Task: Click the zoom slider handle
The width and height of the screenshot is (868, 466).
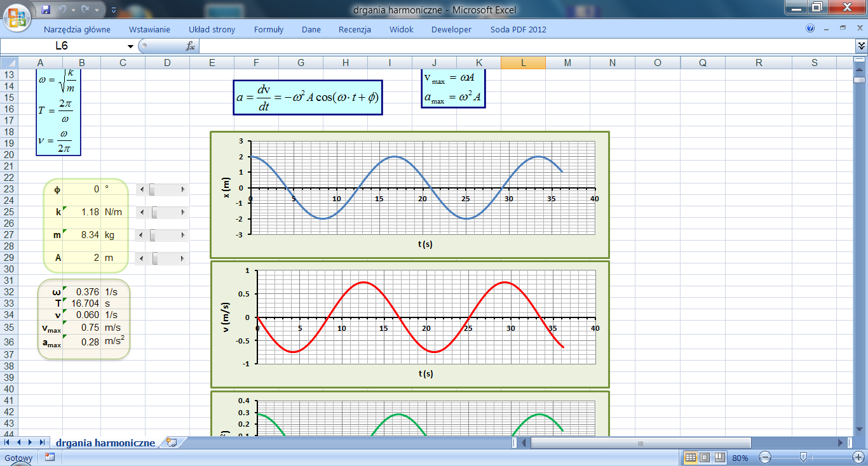Action: click(x=803, y=457)
